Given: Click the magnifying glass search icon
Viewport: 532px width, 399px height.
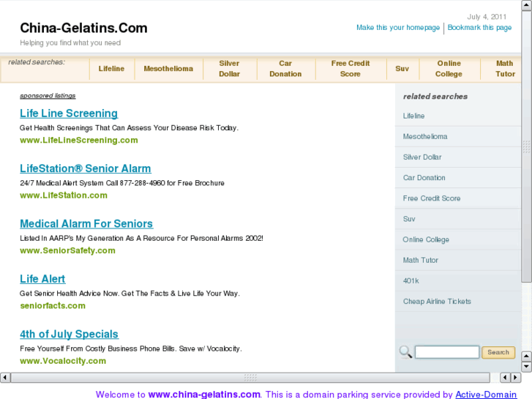Looking at the screenshot, I should click(405, 352).
